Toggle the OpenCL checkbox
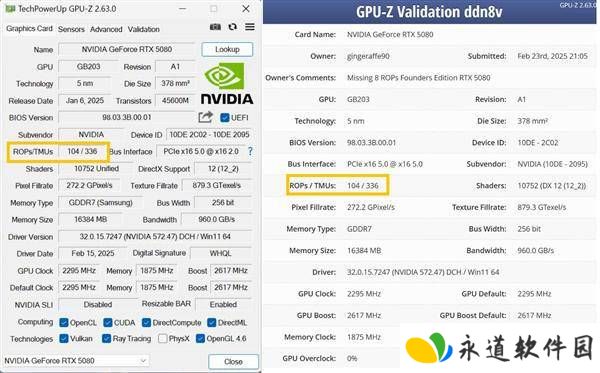This screenshot has width=600, height=373. tap(64, 323)
